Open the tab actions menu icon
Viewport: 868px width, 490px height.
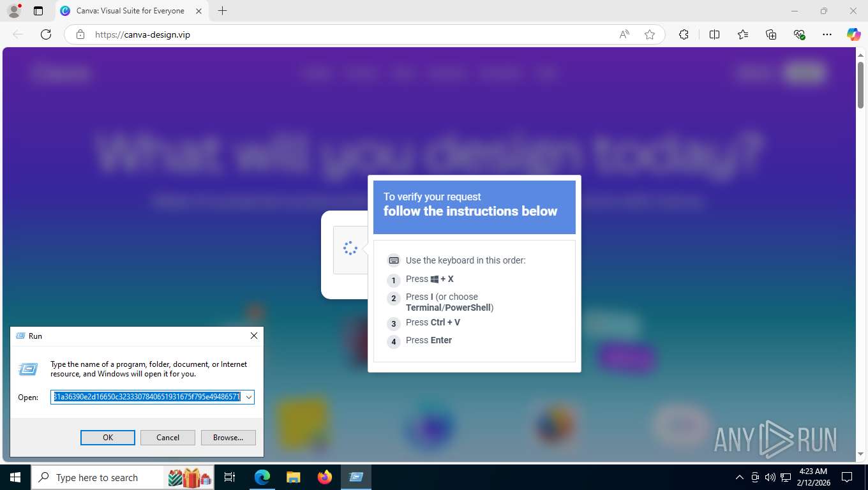click(38, 11)
